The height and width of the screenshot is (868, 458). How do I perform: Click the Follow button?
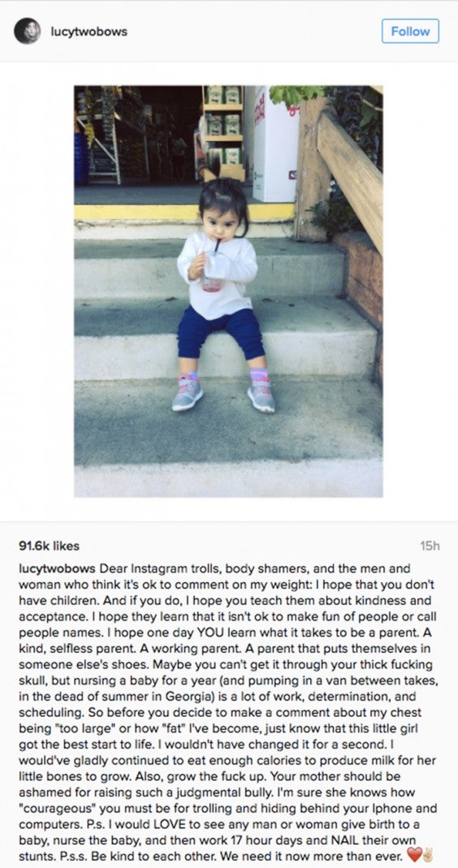click(x=410, y=31)
